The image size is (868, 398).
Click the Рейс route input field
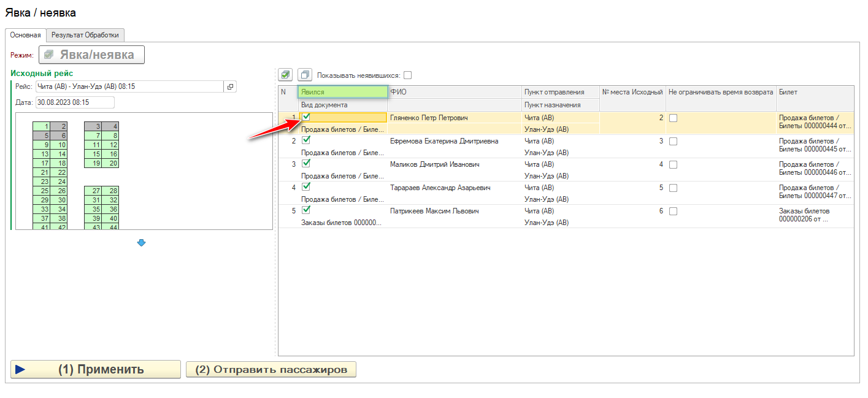129,86
